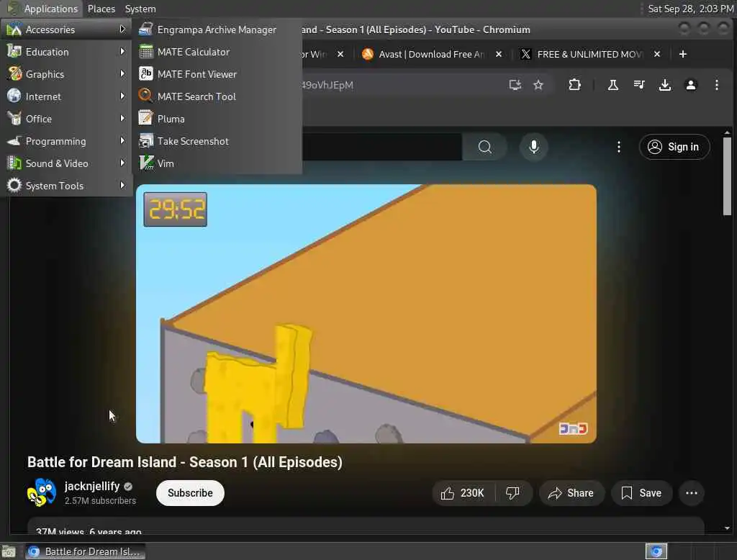Like the video with 230K likes
737x560 pixels.
(463, 493)
